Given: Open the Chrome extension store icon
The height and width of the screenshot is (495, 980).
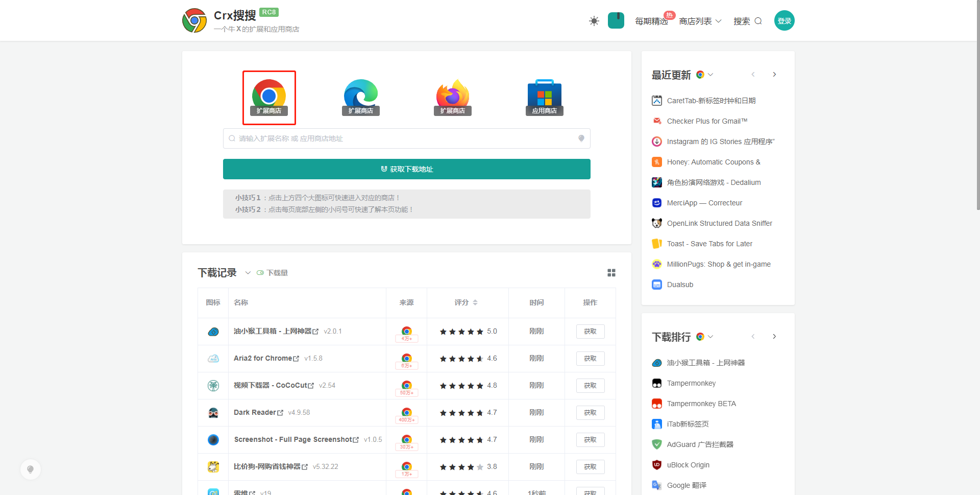Looking at the screenshot, I should [x=269, y=98].
